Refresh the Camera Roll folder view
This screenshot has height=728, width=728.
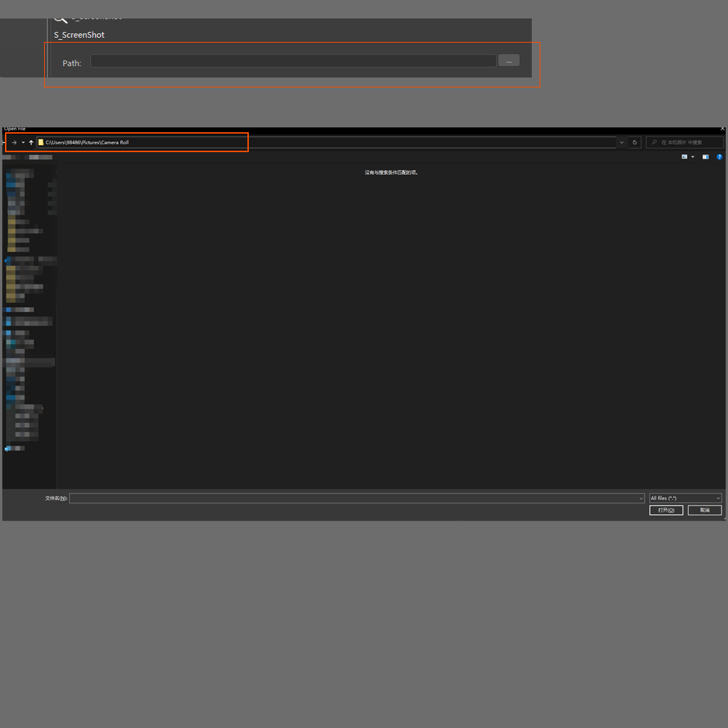pos(635,142)
